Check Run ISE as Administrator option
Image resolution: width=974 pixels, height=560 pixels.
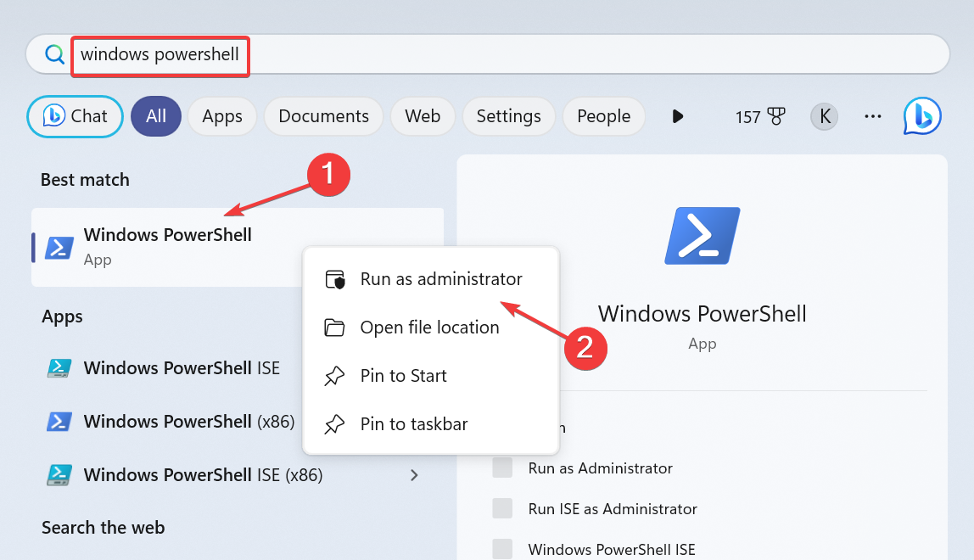[x=502, y=508]
